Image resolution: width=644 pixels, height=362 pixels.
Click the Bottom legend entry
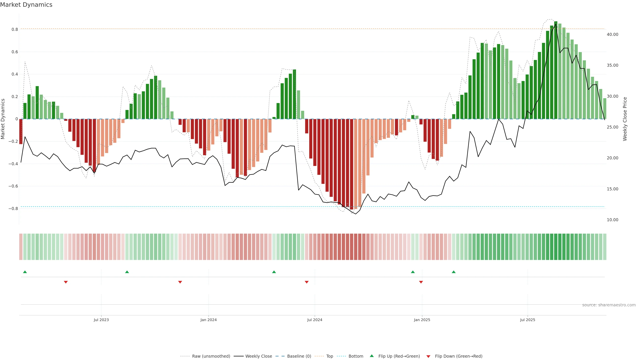[x=356, y=356]
